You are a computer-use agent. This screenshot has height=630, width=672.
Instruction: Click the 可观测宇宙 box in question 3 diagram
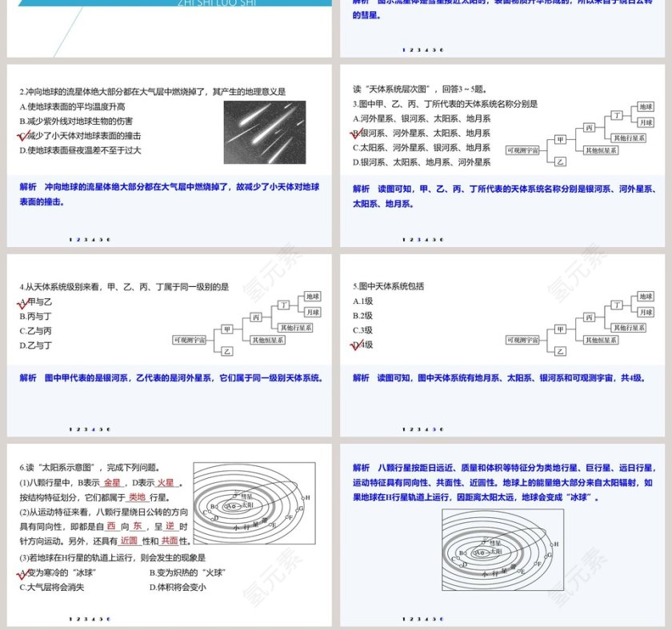pos(523,150)
